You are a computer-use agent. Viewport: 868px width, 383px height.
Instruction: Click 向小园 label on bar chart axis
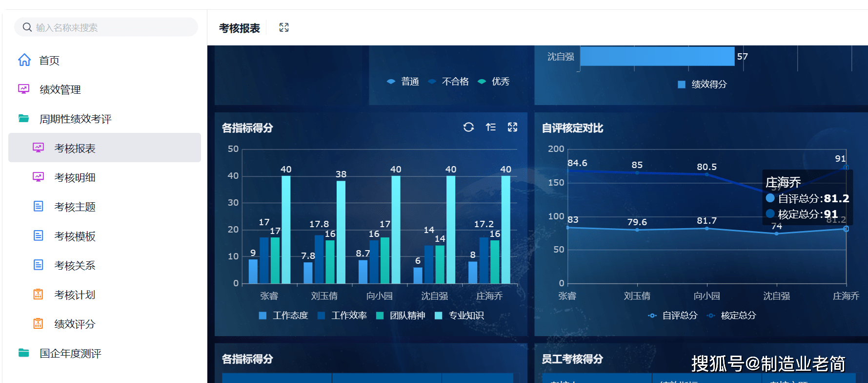click(380, 296)
